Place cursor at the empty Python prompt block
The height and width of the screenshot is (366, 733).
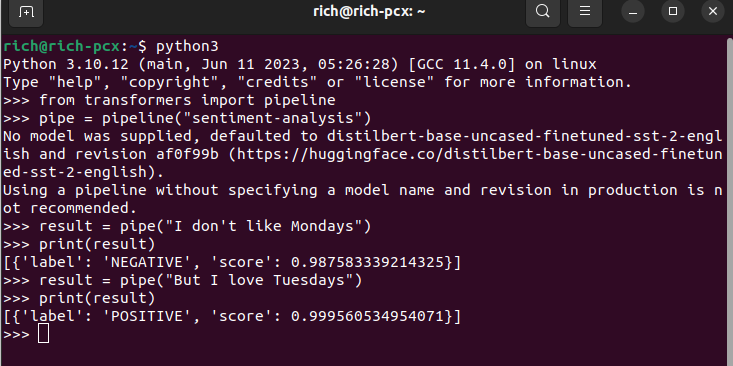[43, 334]
